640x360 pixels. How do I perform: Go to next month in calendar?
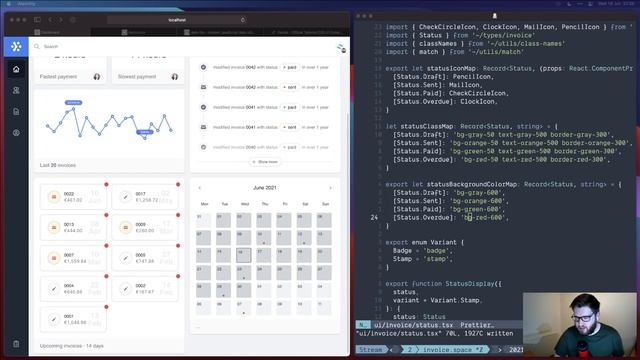click(330, 188)
